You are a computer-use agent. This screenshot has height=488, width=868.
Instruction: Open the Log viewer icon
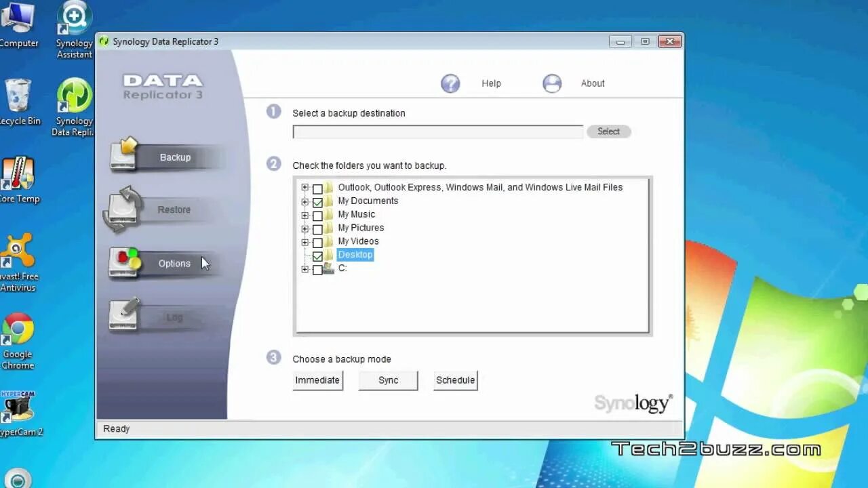point(124,314)
